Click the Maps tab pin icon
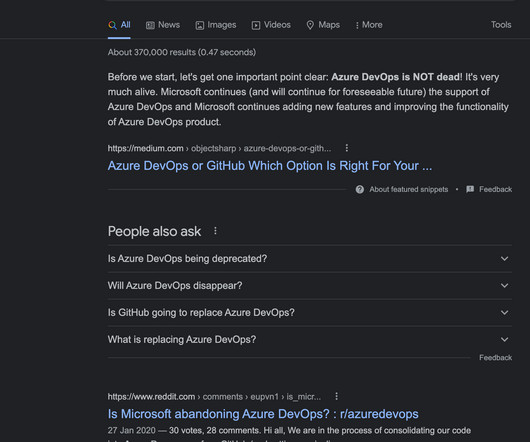 click(x=310, y=25)
